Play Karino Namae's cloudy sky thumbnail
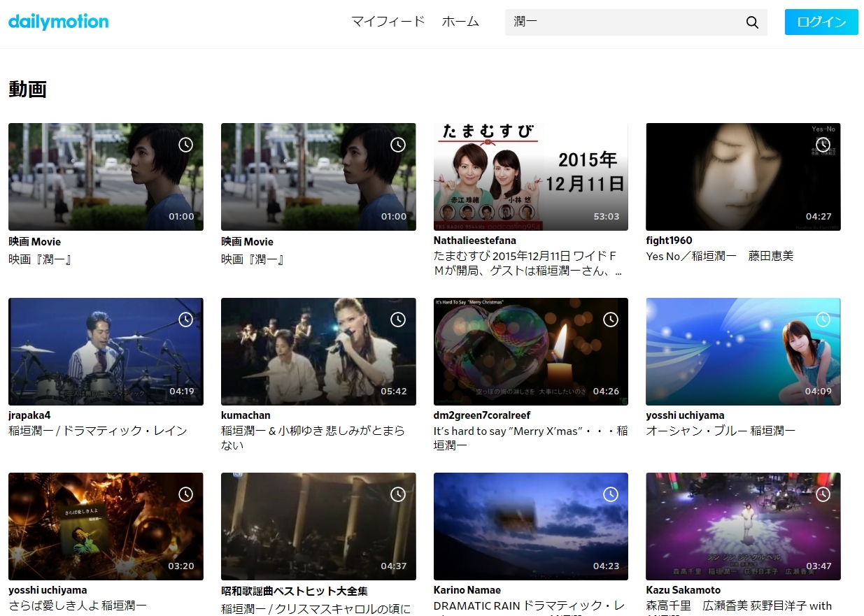This screenshot has height=616, width=864. coord(531,527)
